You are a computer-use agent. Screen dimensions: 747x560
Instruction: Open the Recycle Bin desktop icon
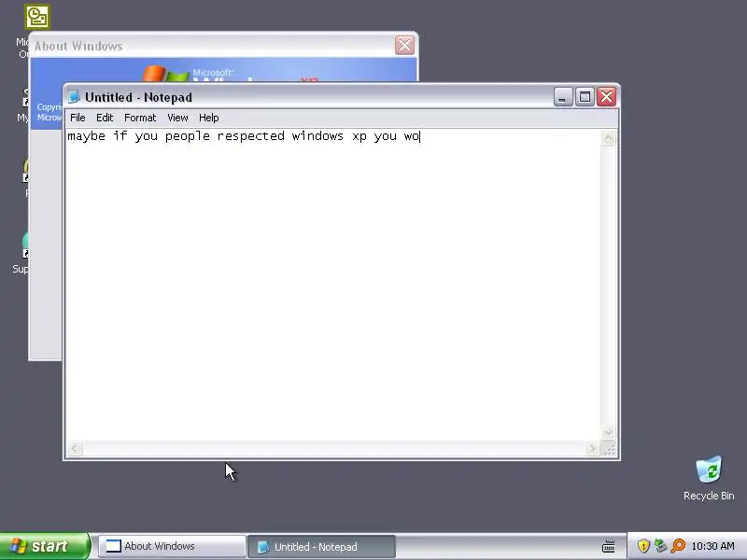click(x=709, y=478)
